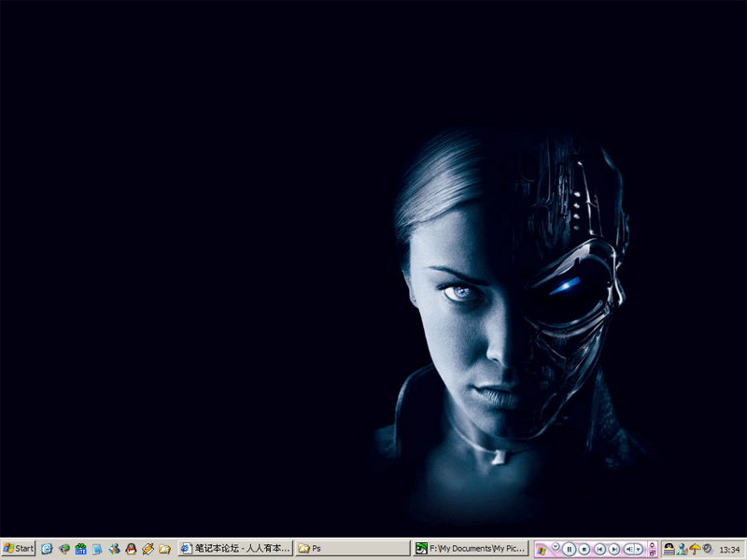Pause playback in Windows Media Player toolbar

pos(569,549)
